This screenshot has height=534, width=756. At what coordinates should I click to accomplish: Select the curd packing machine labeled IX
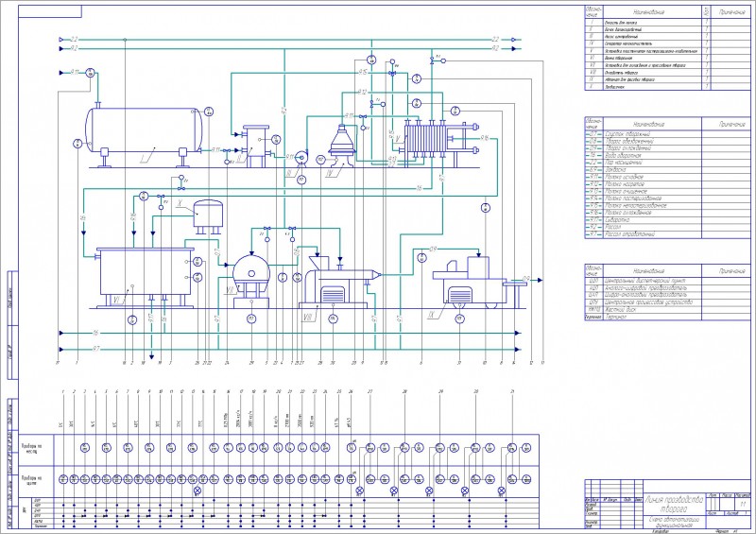pyautogui.click(x=475, y=283)
